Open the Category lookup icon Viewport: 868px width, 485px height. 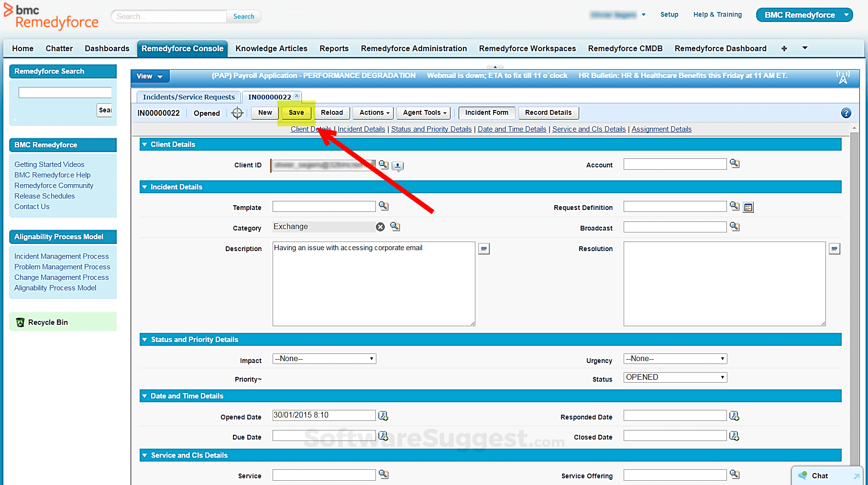pos(395,226)
